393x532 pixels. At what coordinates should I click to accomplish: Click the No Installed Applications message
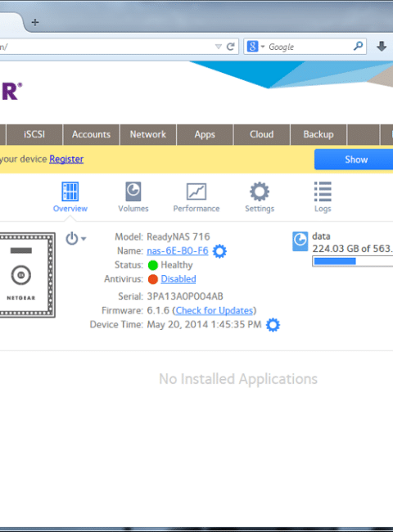[238, 379]
